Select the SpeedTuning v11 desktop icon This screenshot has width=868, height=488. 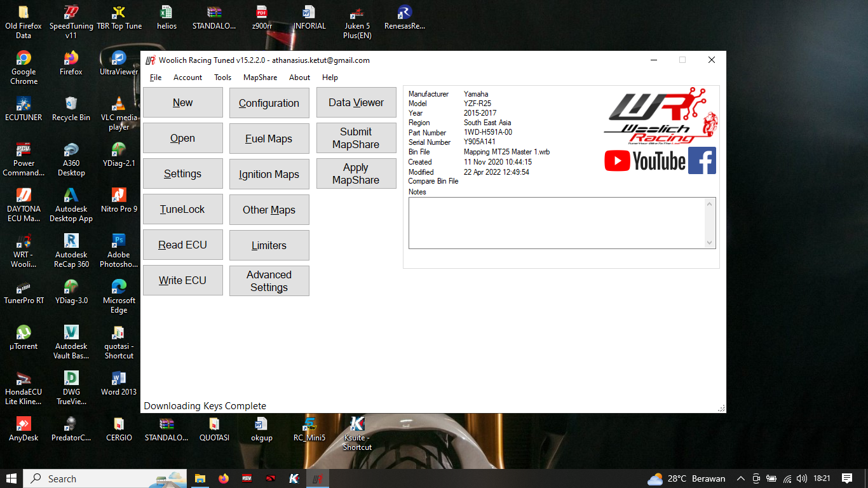click(71, 22)
